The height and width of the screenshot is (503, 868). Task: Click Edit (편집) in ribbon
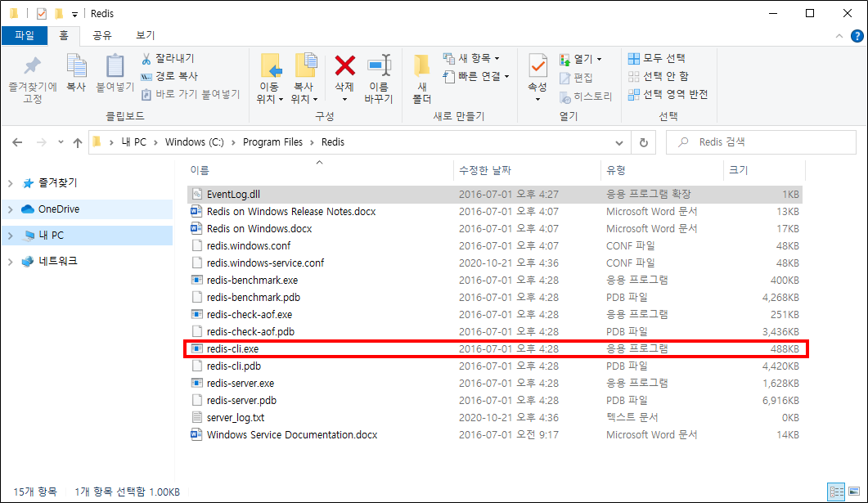pyautogui.click(x=576, y=78)
